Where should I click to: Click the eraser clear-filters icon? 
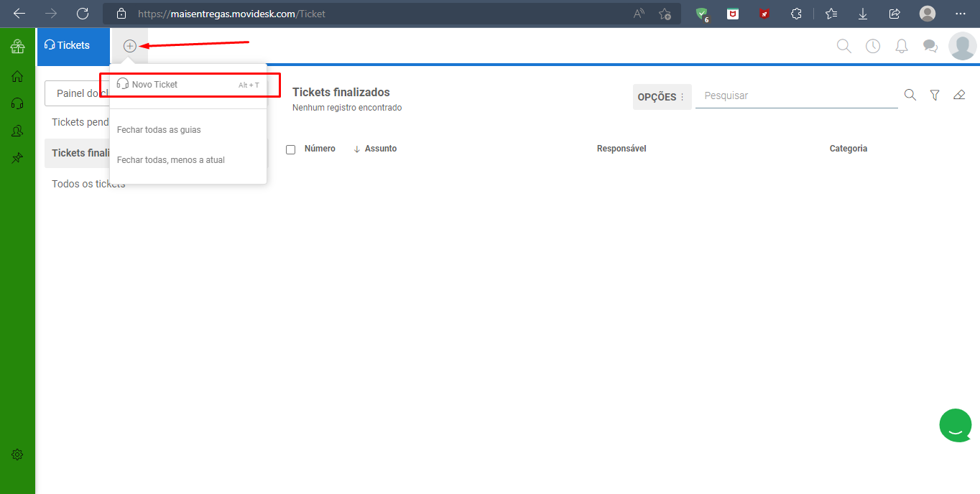(959, 95)
